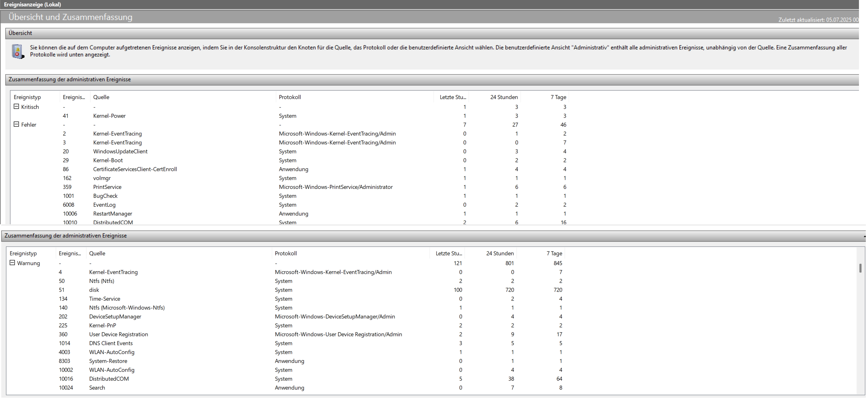Select the disk event 51 warning row
The height and width of the screenshot is (402, 868).
pos(94,290)
